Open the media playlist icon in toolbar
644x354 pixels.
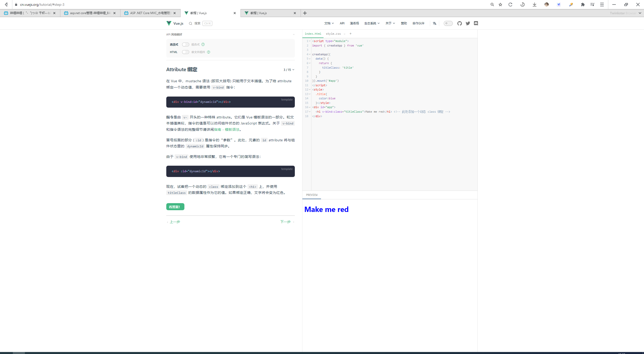592,5
